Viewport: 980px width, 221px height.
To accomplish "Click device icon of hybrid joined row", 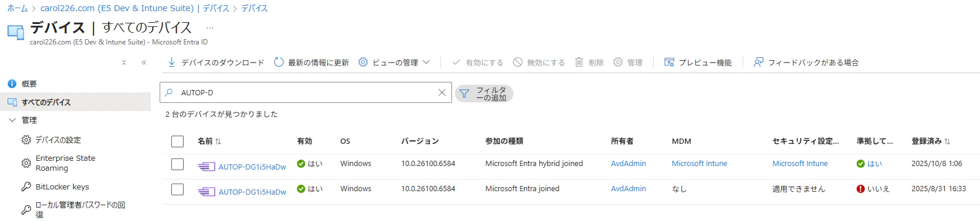I will [206, 167].
